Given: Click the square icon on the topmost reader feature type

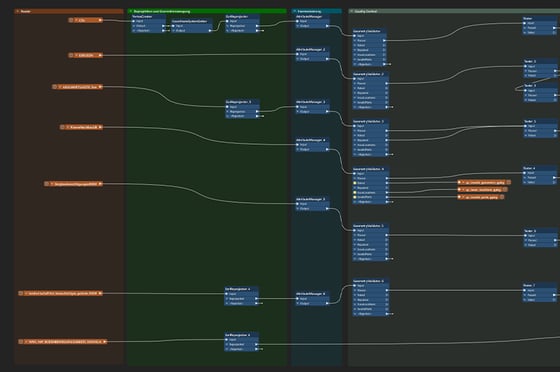Looking at the screenshot, I should pyautogui.click(x=71, y=20).
